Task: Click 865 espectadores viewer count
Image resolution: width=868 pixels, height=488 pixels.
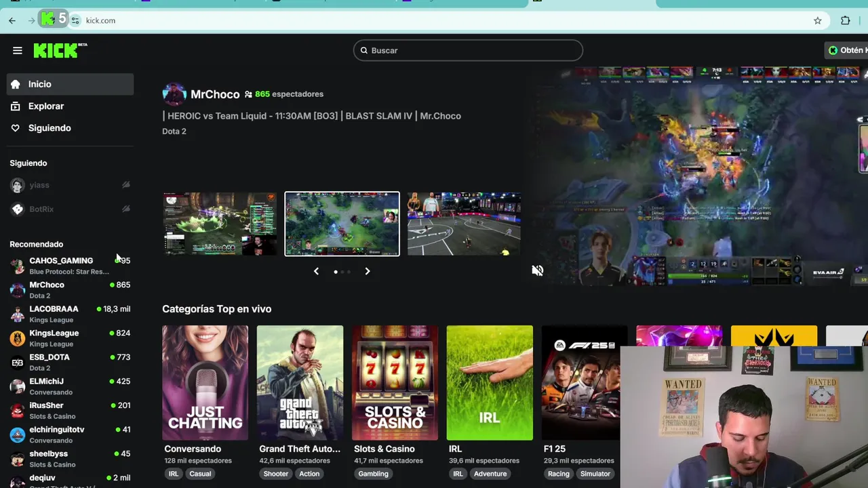Action: point(290,94)
